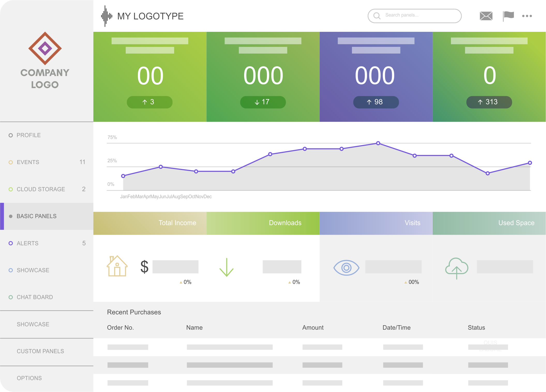
Task: Click the flag icon
Action: click(x=508, y=16)
